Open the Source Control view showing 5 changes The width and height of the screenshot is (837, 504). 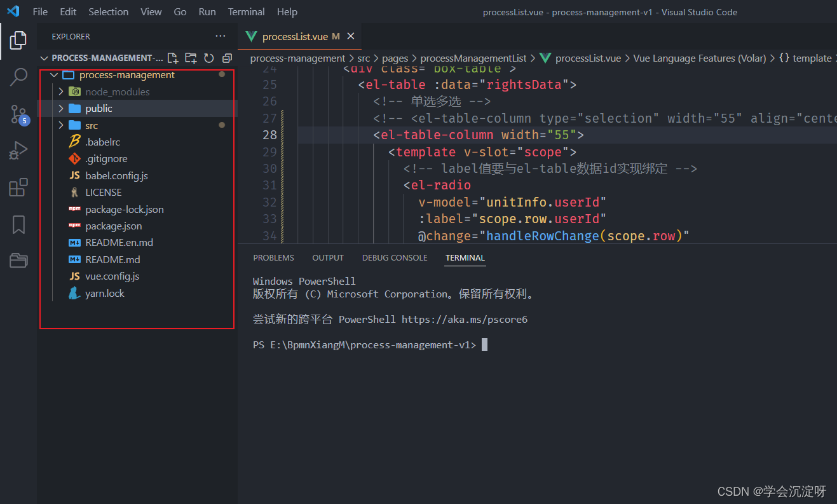18,114
